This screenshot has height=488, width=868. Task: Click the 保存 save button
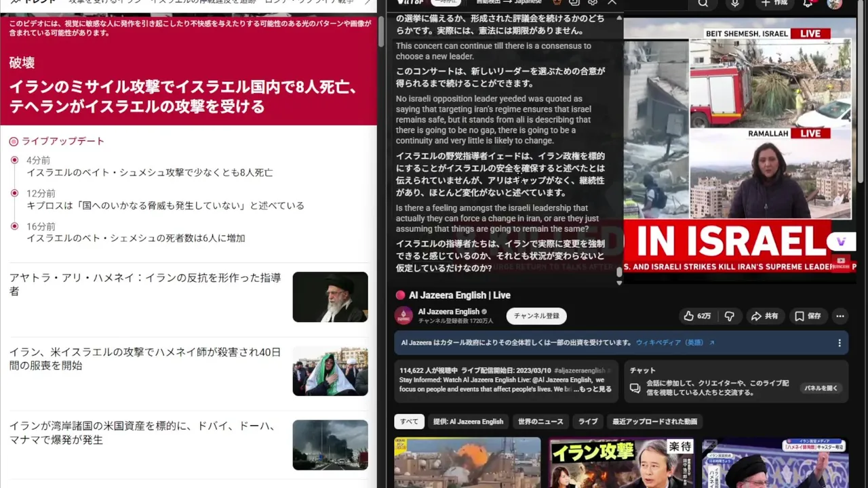coord(808,316)
